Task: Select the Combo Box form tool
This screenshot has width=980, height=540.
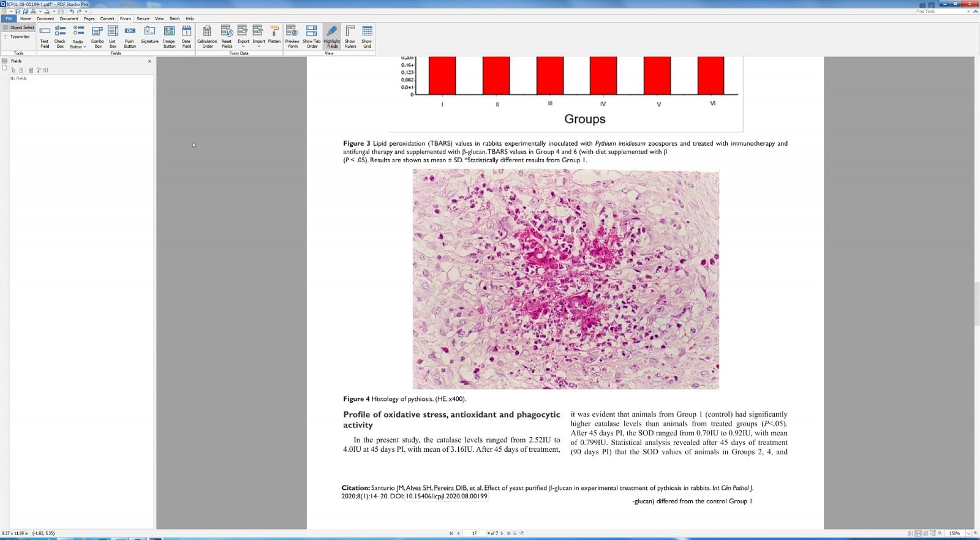Action: pyautogui.click(x=97, y=37)
